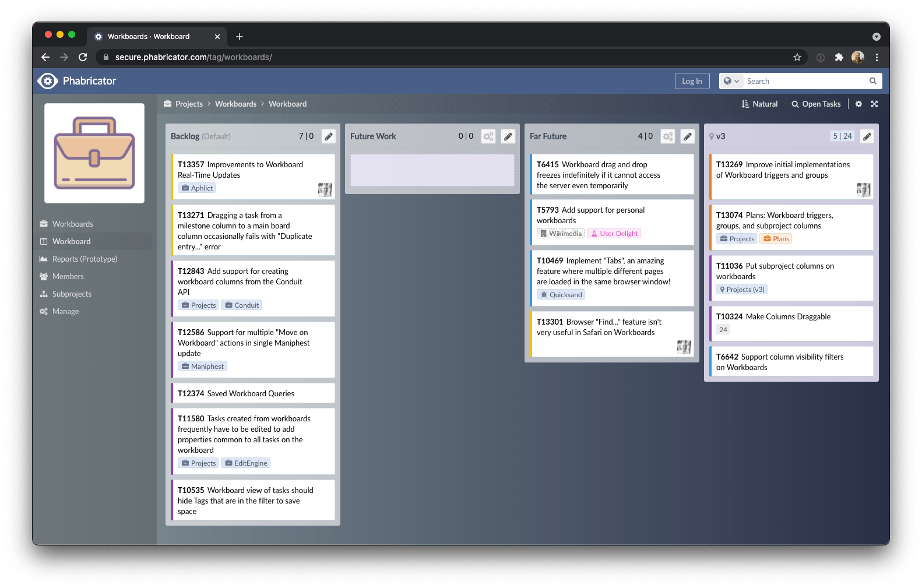Select Reports (Prototype) in the sidebar
Viewport: 922px width, 588px height.
click(85, 259)
